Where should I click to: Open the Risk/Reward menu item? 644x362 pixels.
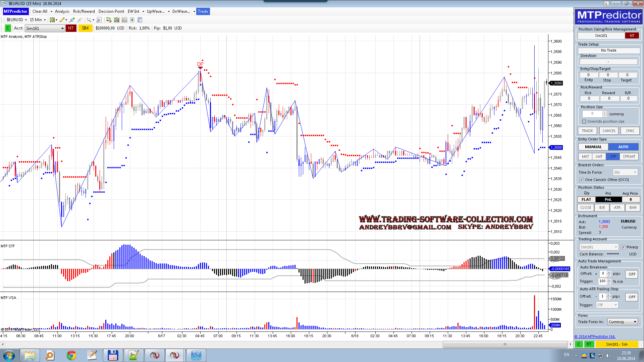84,11
